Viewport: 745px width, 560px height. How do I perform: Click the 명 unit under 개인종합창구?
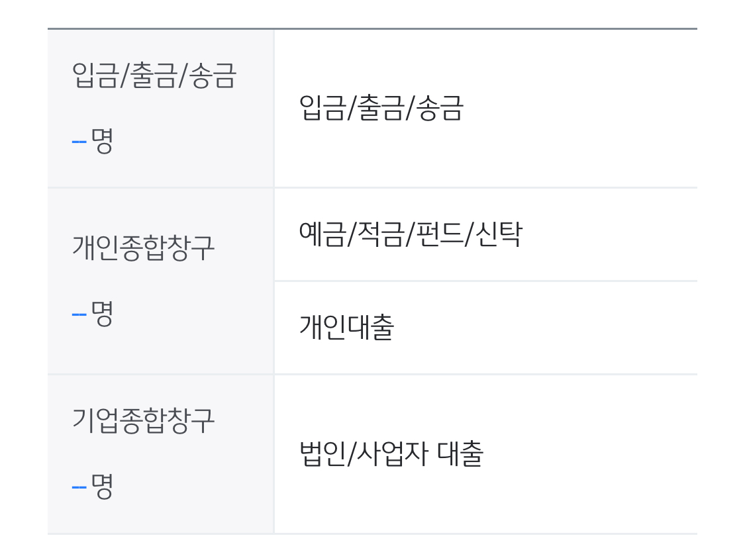point(102,312)
